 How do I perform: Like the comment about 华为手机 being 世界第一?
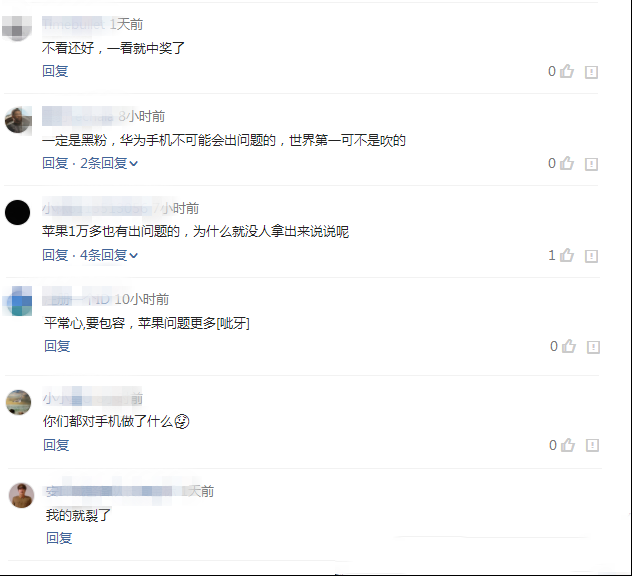click(567, 163)
